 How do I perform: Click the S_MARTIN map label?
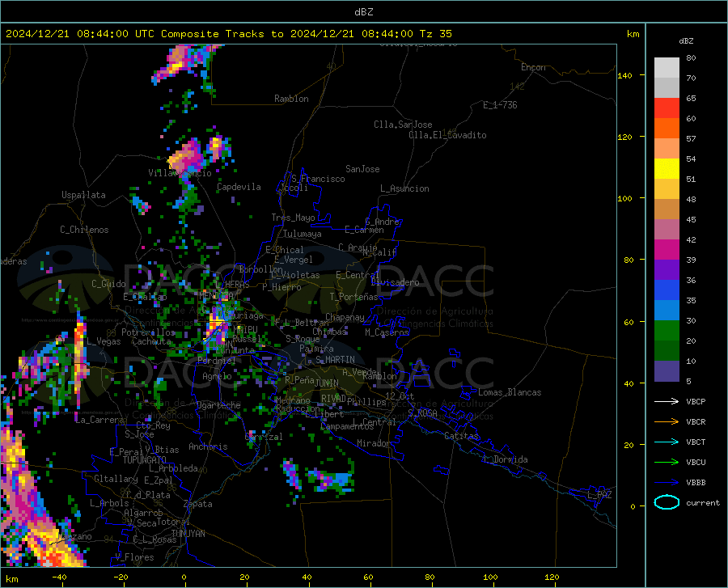335,360
